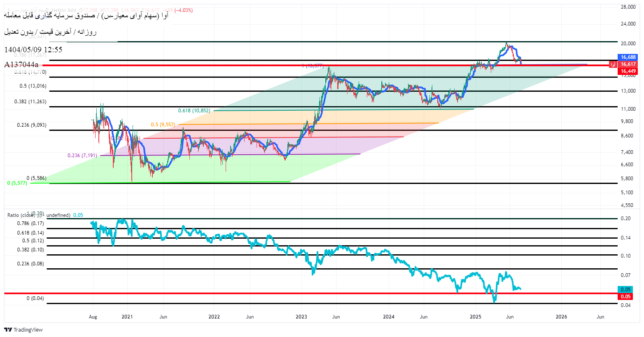This screenshot has height=337, width=644.
Task: Click the -4.03% change value
Action: (183, 10)
